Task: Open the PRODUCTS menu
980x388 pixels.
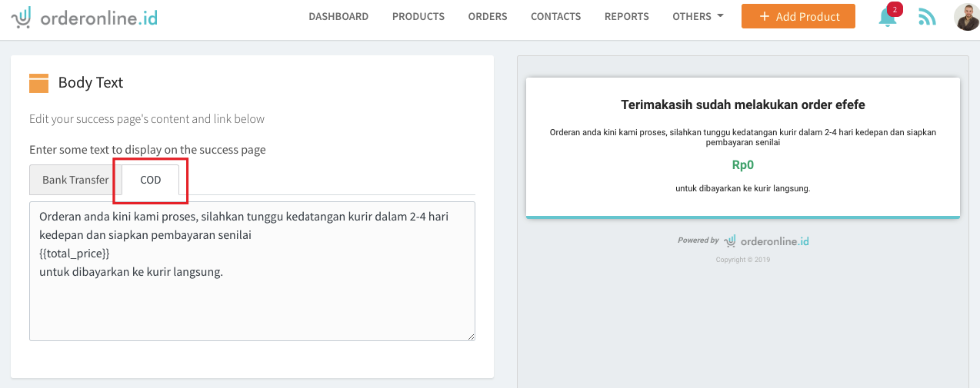Action: click(418, 16)
